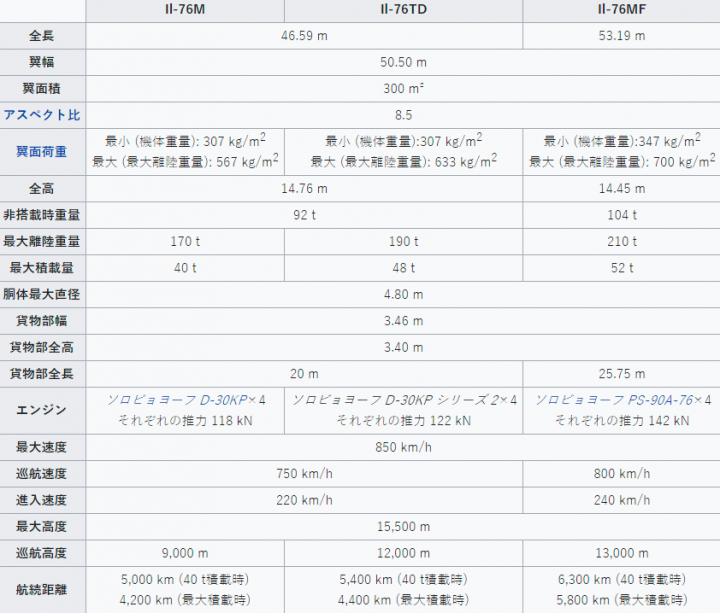Click the 航続距離 row header
720x613 pixels.
tap(42, 590)
